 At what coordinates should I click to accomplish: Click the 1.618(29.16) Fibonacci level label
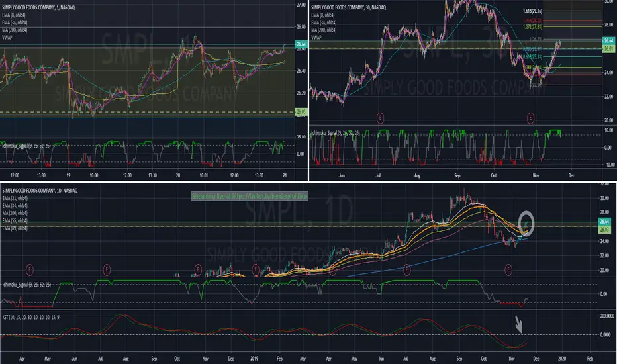click(532, 11)
